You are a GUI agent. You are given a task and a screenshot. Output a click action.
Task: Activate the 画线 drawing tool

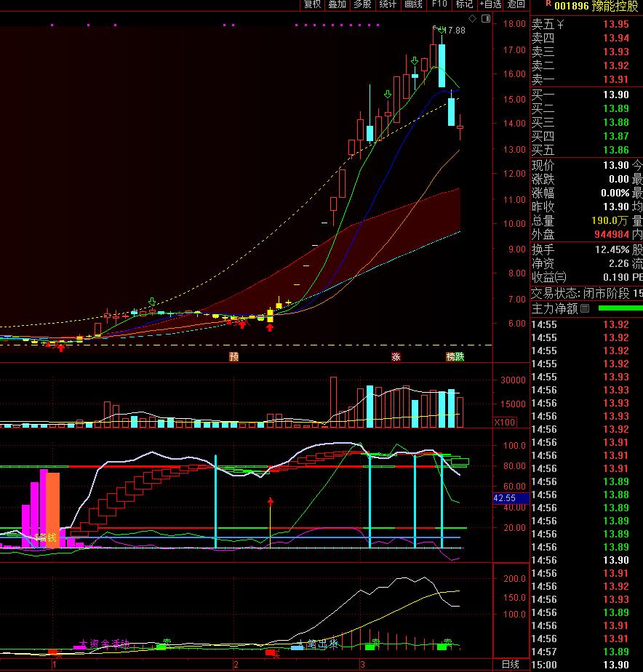[x=413, y=4]
